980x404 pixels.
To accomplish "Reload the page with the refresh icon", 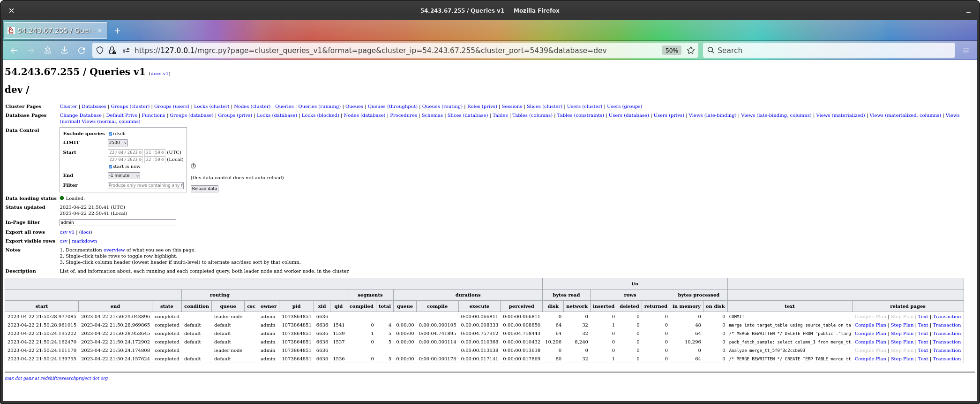I will pyautogui.click(x=82, y=50).
